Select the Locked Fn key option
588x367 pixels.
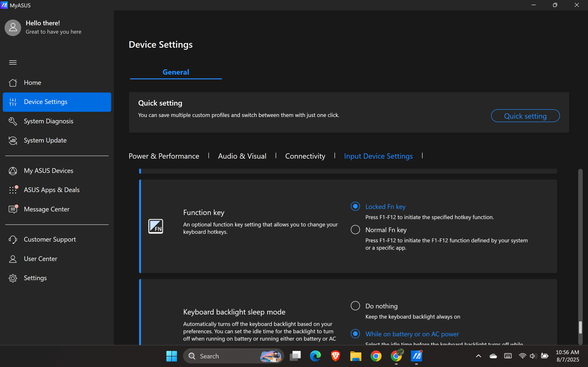[x=355, y=206]
